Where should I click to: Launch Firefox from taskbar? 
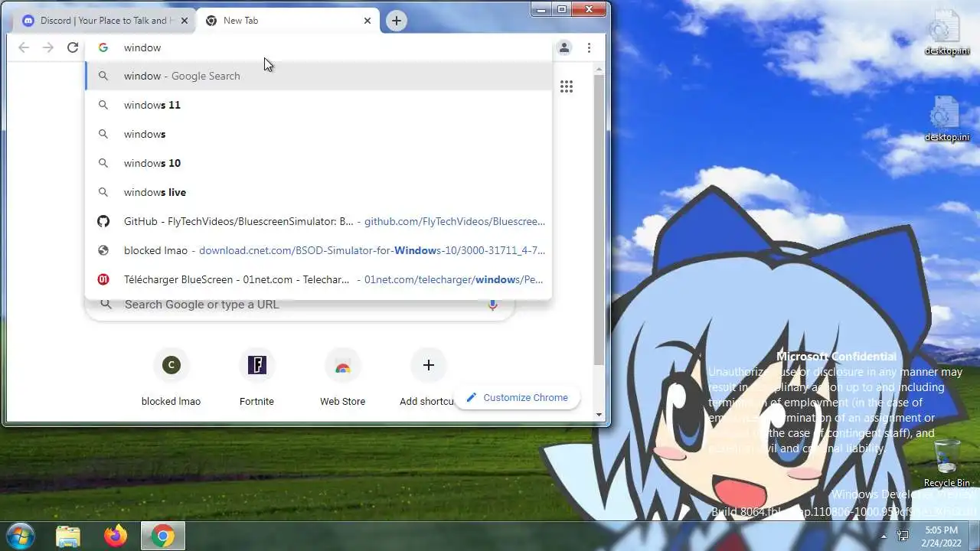click(x=116, y=536)
